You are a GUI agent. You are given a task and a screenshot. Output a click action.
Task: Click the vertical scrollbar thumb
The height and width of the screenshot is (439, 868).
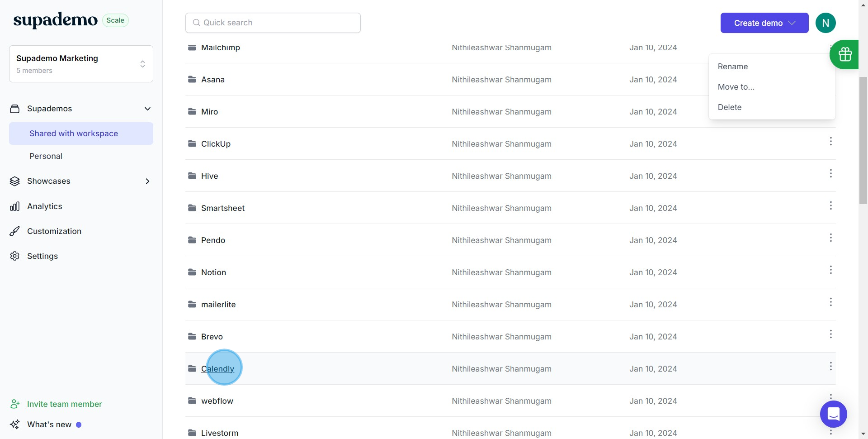[863, 140]
